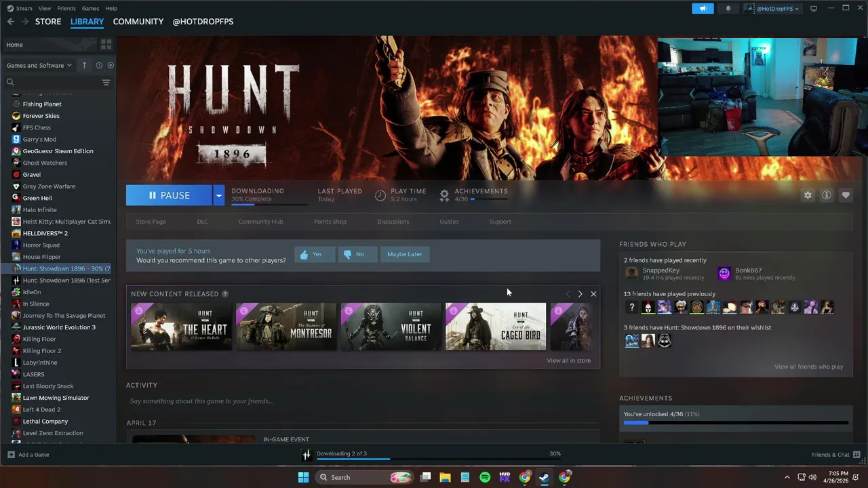Image resolution: width=868 pixels, height=488 pixels.
Task: Change sort order with the up arrow
Action: click(84, 65)
